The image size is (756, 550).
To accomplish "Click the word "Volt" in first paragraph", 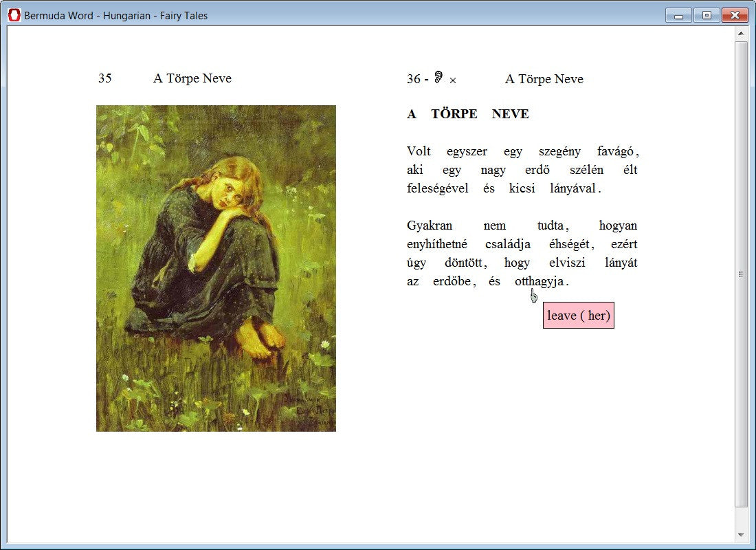I will pyautogui.click(x=419, y=151).
